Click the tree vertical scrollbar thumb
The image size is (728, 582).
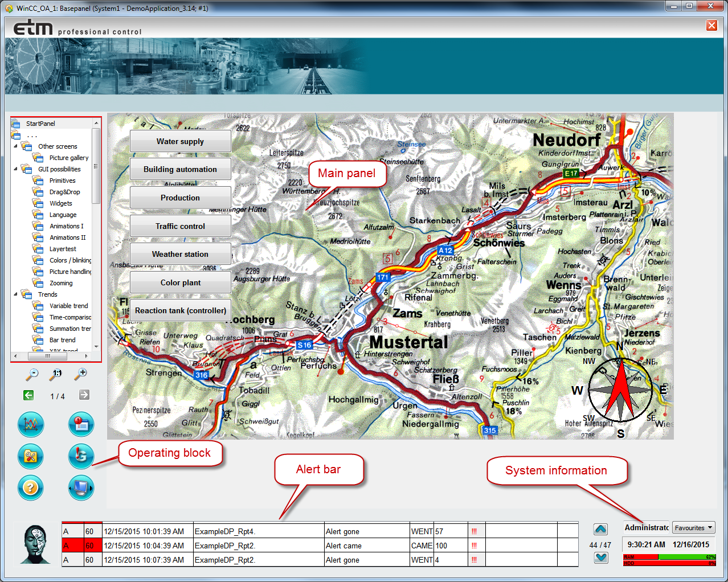pos(96,166)
